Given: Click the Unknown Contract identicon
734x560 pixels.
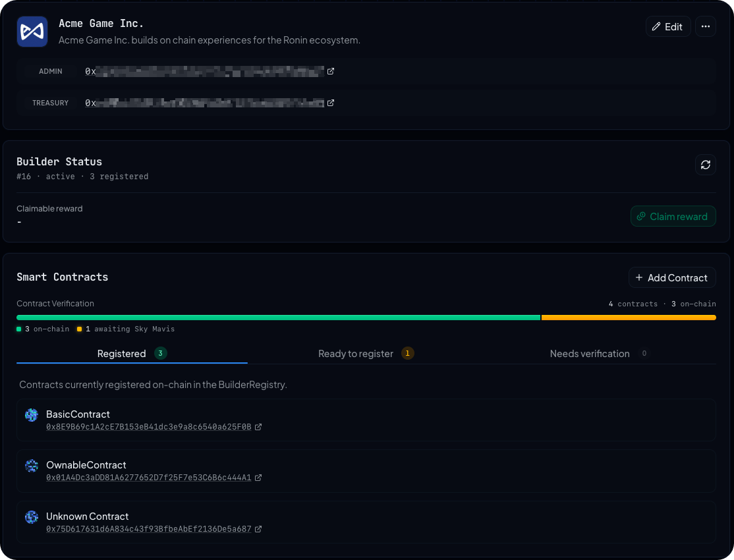Looking at the screenshot, I should coord(32,517).
